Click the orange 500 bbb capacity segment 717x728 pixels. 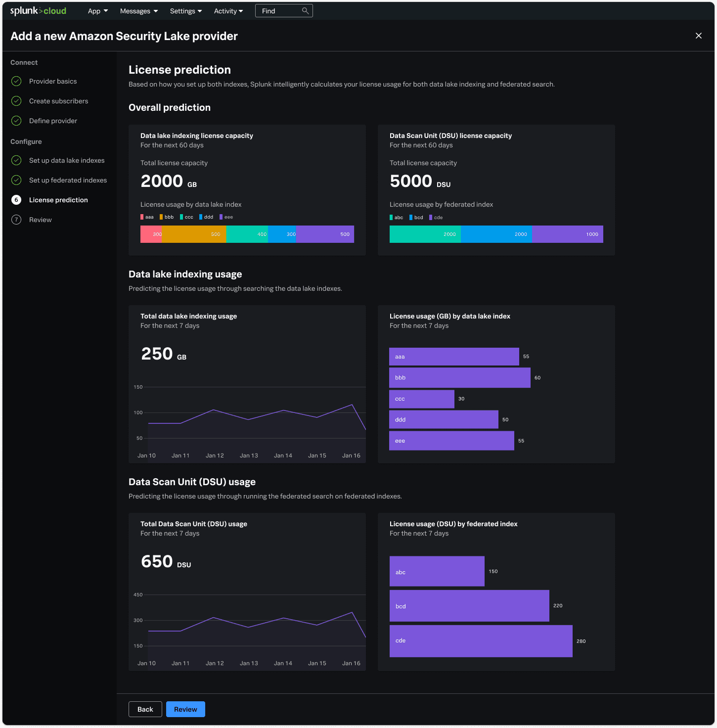(x=194, y=234)
